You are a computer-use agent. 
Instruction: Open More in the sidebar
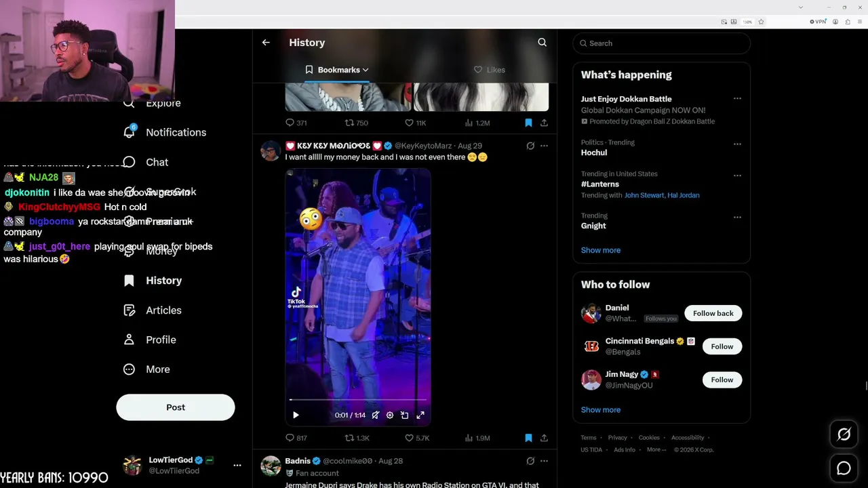(x=146, y=369)
